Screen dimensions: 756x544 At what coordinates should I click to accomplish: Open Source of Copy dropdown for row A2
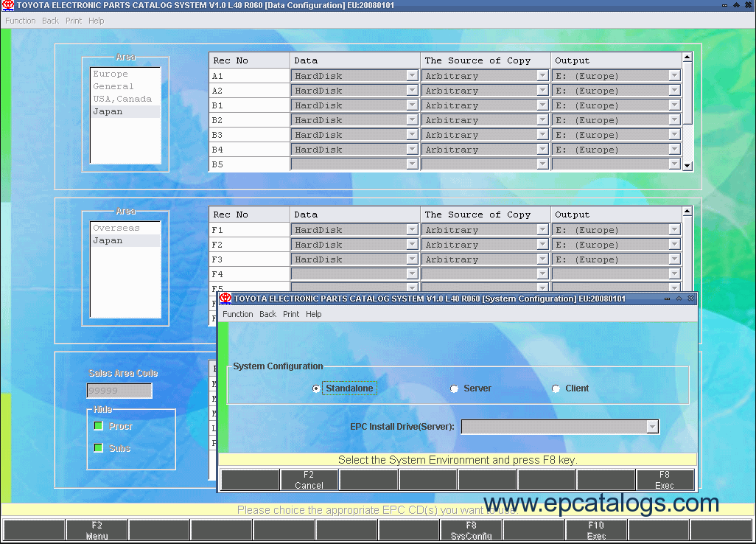click(542, 91)
